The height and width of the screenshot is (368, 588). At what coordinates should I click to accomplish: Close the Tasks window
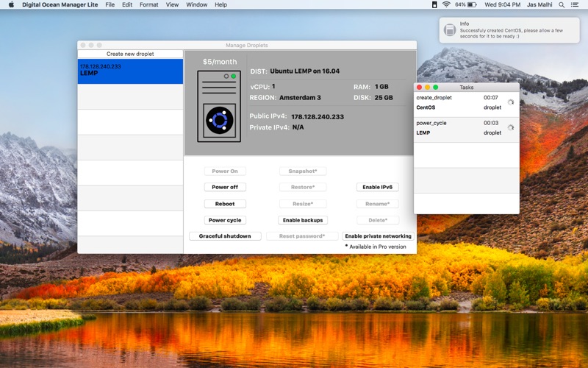click(419, 87)
